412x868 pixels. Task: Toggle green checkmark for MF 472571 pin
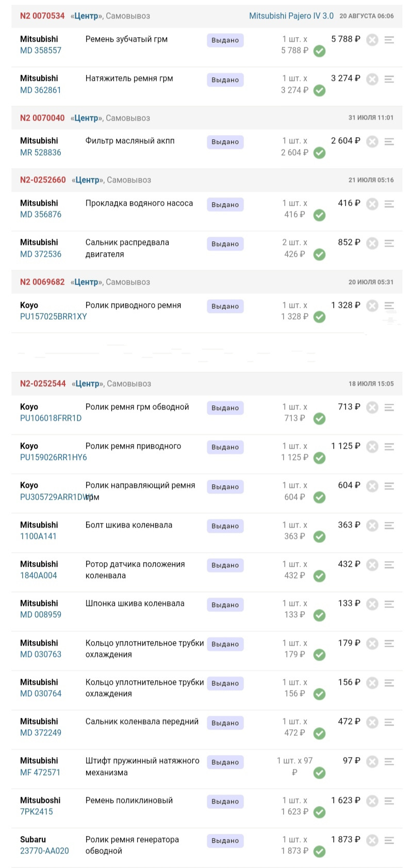pyautogui.click(x=320, y=773)
